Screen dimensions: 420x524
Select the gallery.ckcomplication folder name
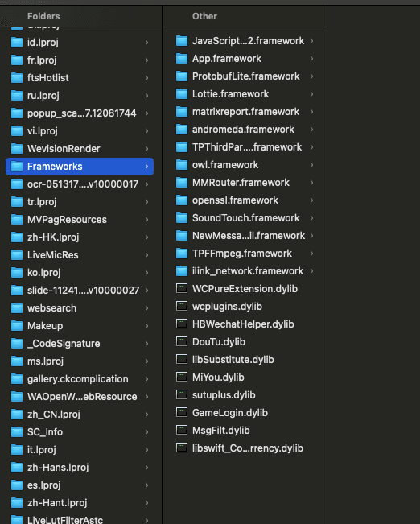[78, 379]
